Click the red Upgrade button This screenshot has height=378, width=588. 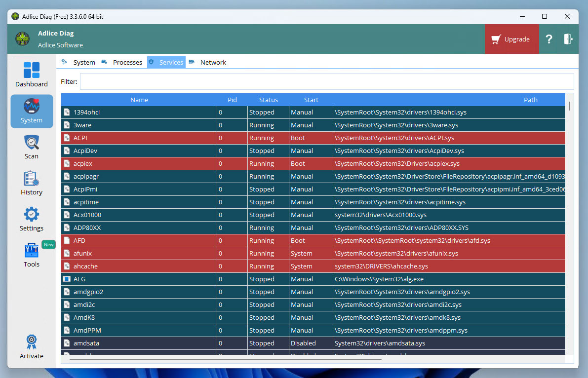pos(511,39)
